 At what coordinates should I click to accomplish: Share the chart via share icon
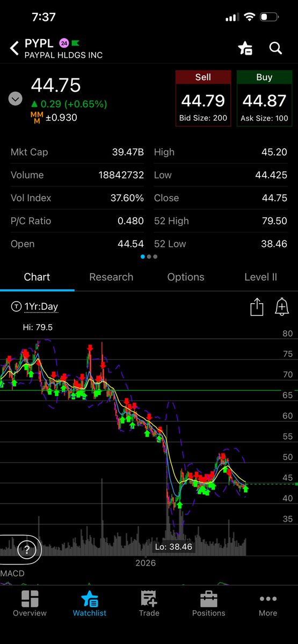point(257,307)
